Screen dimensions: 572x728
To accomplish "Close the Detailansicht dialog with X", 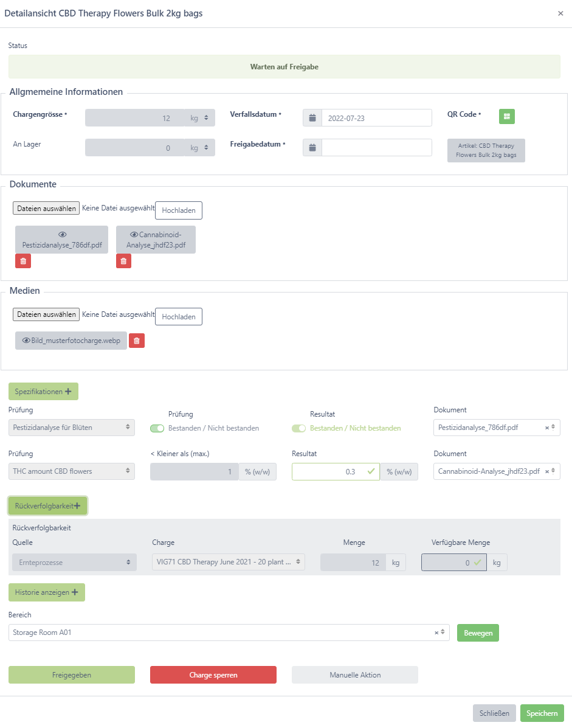I will click(x=560, y=13).
